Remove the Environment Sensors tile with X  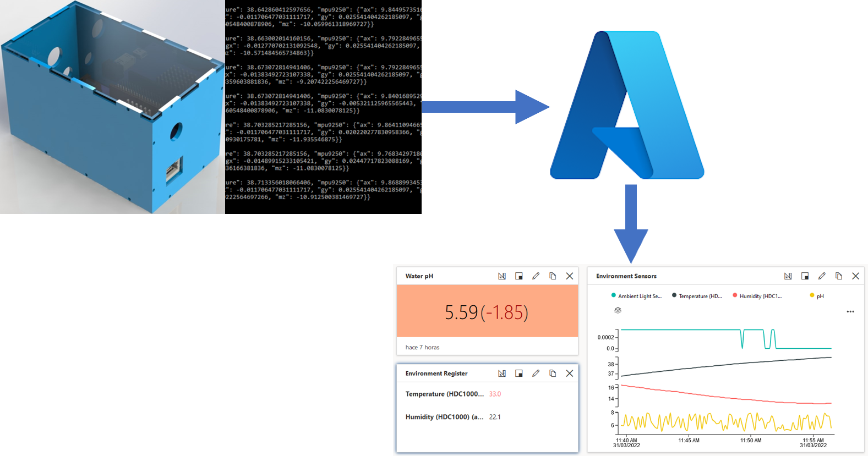[x=855, y=276]
